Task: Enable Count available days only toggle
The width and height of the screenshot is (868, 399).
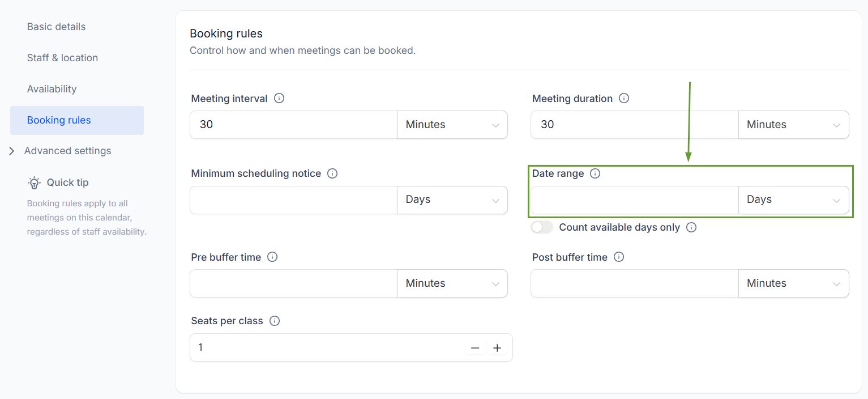Action: click(542, 227)
